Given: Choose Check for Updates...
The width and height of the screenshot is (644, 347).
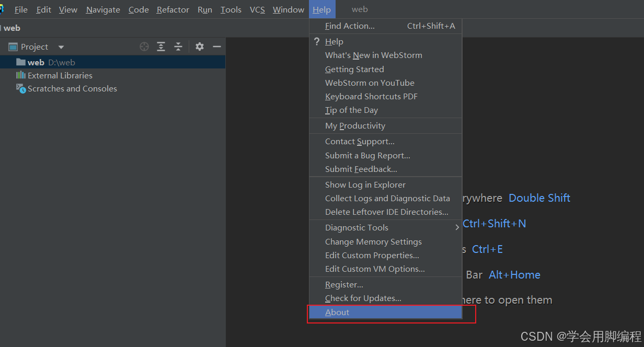Looking at the screenshot, I should (385, 298).
